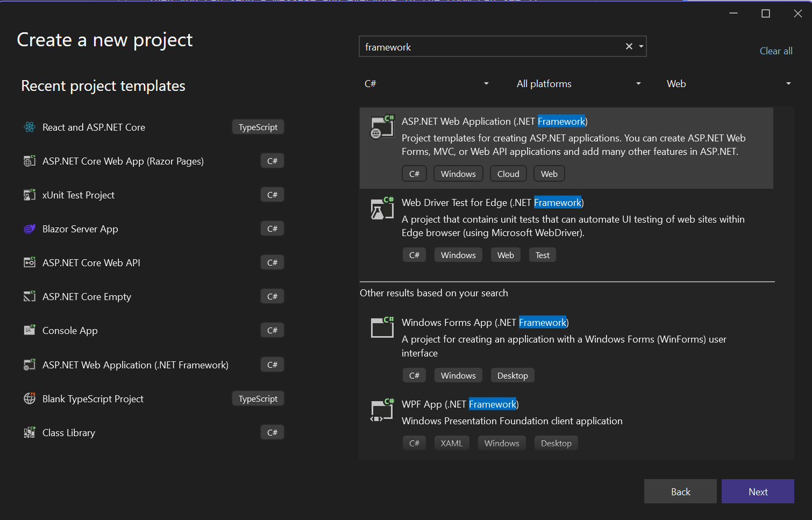Click the C# badge beside Console App
This screenshot has width=812, height=520.
pyautogui.click(x=272, y=331)
